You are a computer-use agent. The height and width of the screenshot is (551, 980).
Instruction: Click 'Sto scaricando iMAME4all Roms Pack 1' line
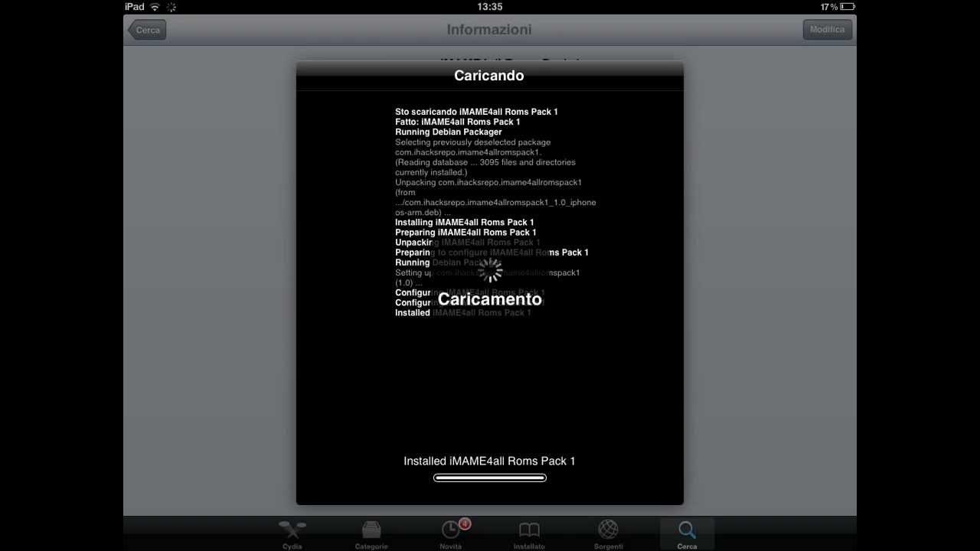tap(476, 112)
